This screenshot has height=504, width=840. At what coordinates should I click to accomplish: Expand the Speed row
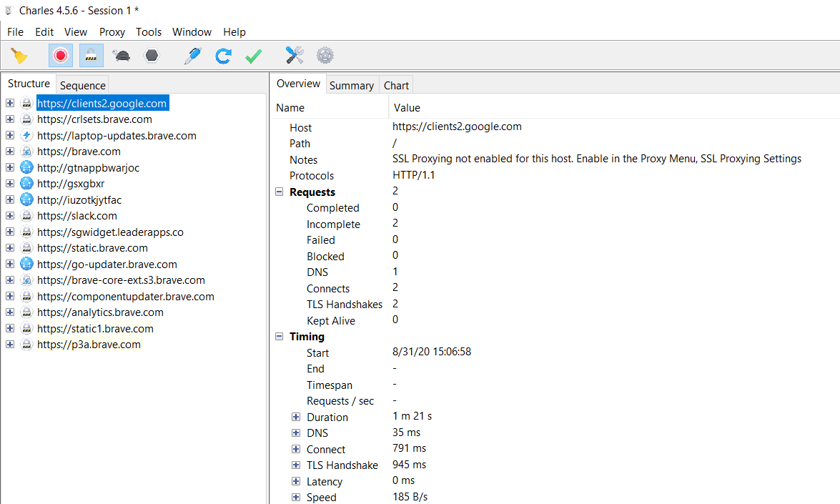296,497
